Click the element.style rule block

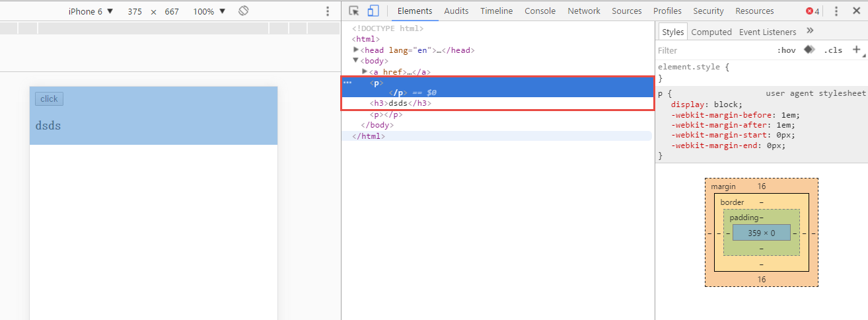694,72
